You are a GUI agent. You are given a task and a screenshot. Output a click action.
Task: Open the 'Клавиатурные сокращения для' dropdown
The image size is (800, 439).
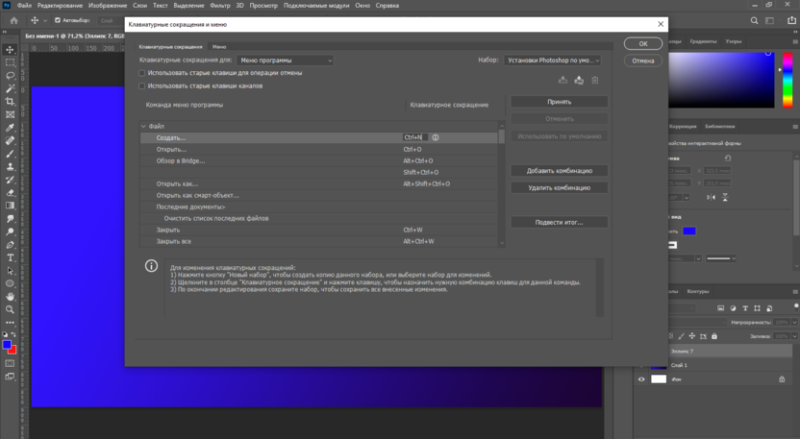tap(285, 60)
